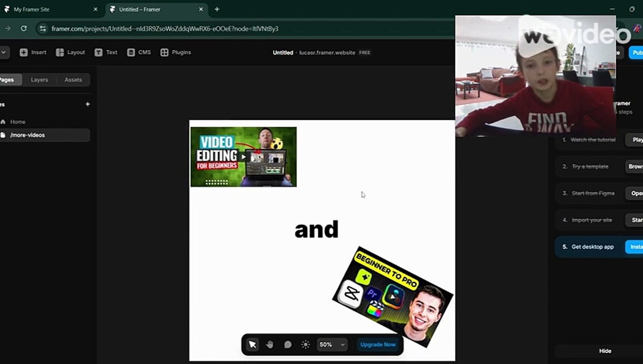Switch to the Layers tab
This screenshot has width=643, height=364.
[x=39, y=80]
